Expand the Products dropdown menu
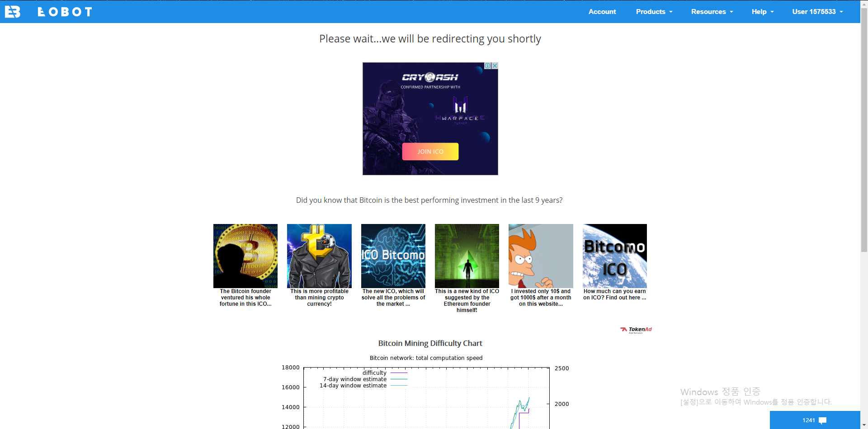The image size is (868, 429). coord(654,12)
